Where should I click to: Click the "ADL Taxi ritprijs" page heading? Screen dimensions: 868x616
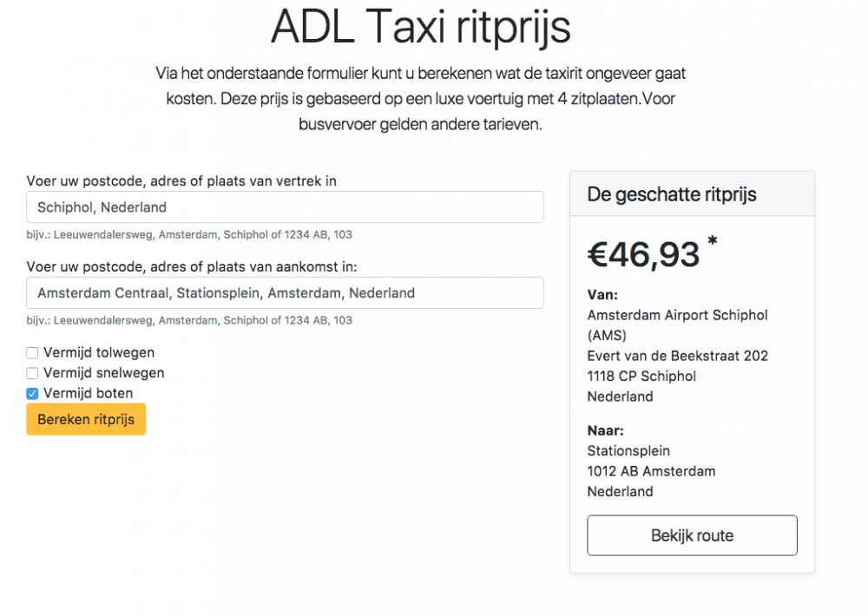pos(421,27)
